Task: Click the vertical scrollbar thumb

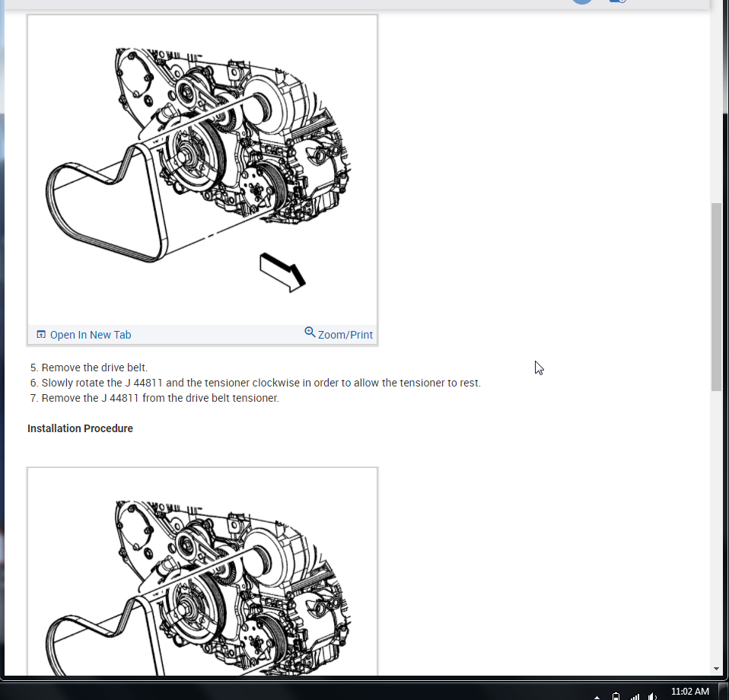Action: coord(716,297)
